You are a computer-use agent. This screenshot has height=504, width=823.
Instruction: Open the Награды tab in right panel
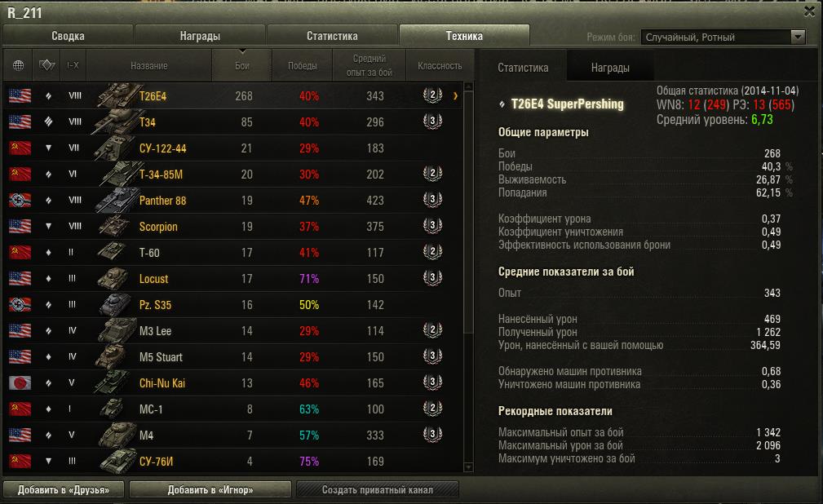pyautogui.click(x=610, y=67)
